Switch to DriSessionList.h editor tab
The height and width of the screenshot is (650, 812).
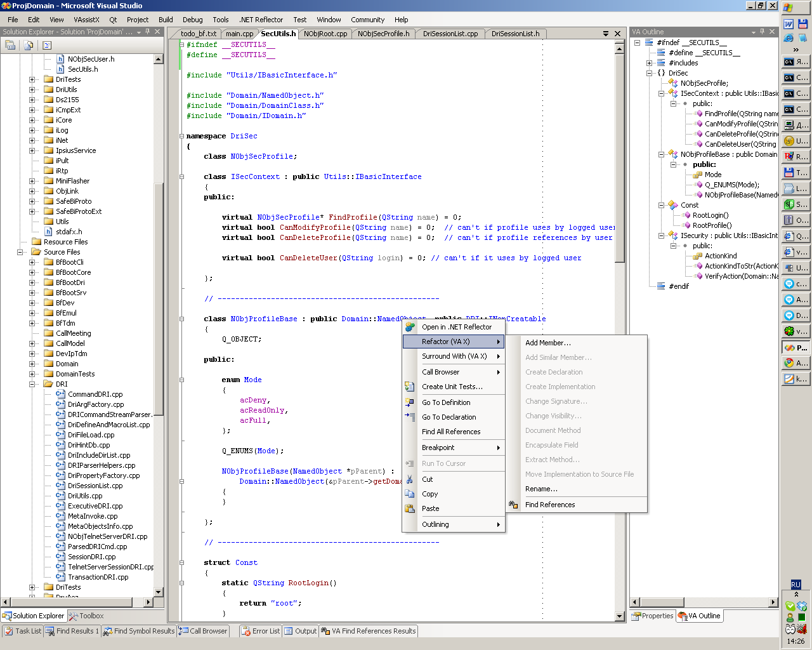(515, 34)
